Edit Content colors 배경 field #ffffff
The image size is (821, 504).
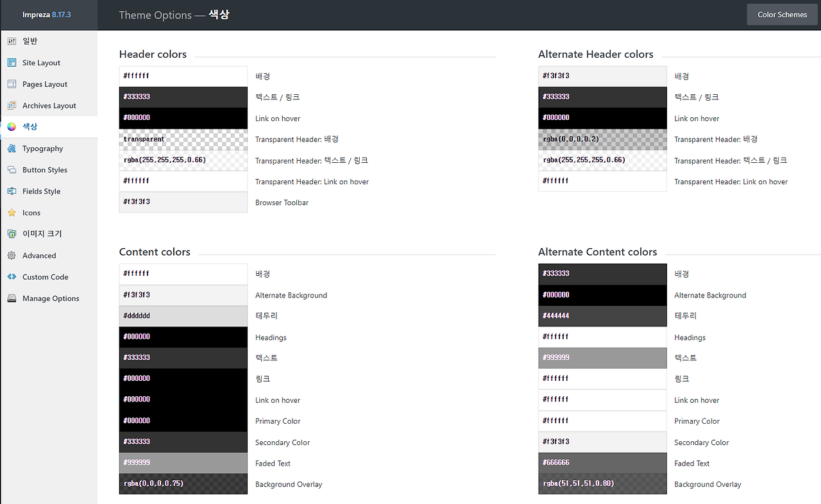pos(183,274)
